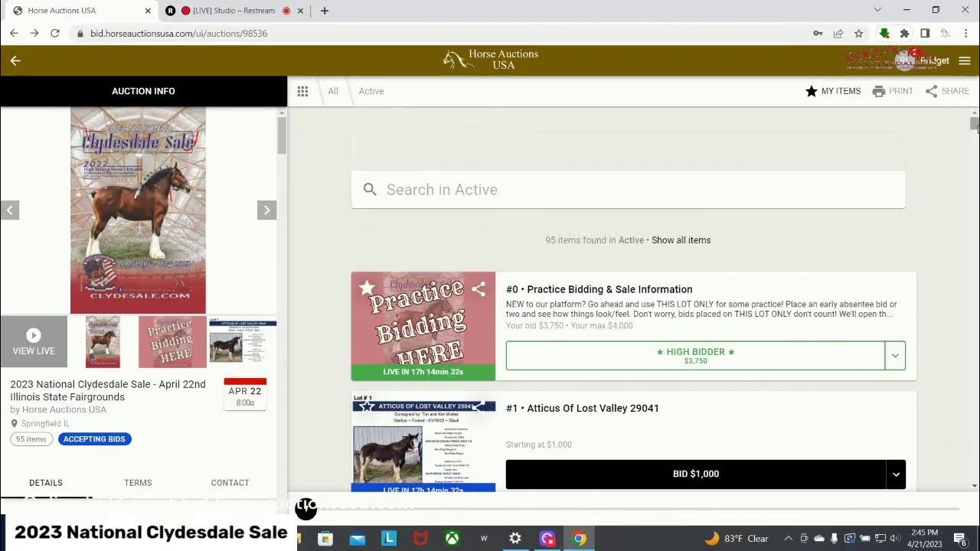980x551 pixels.
Task: Open Atticus Of Lost Valley lot image
Action: click(x=423, y=442)
